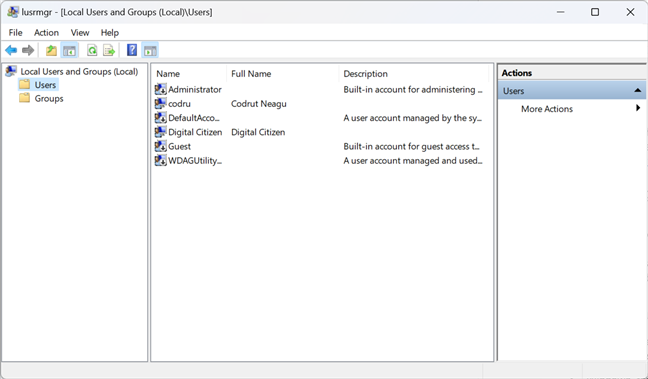Click the Back arrow toolbar icon
Screen dimensions: 648x379
pyautogui.click(x=11, y=50)
